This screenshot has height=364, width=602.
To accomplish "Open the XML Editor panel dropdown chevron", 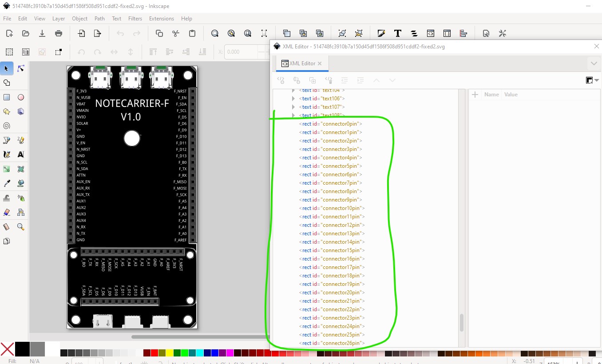I will click(594, 63).
